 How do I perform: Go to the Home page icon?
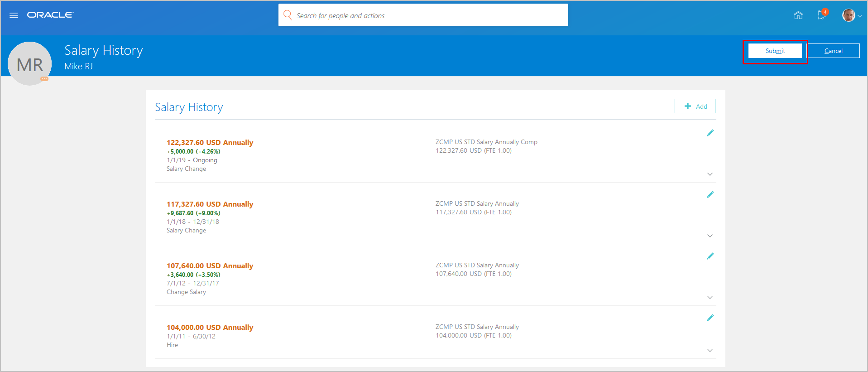(x=798, y=15)
